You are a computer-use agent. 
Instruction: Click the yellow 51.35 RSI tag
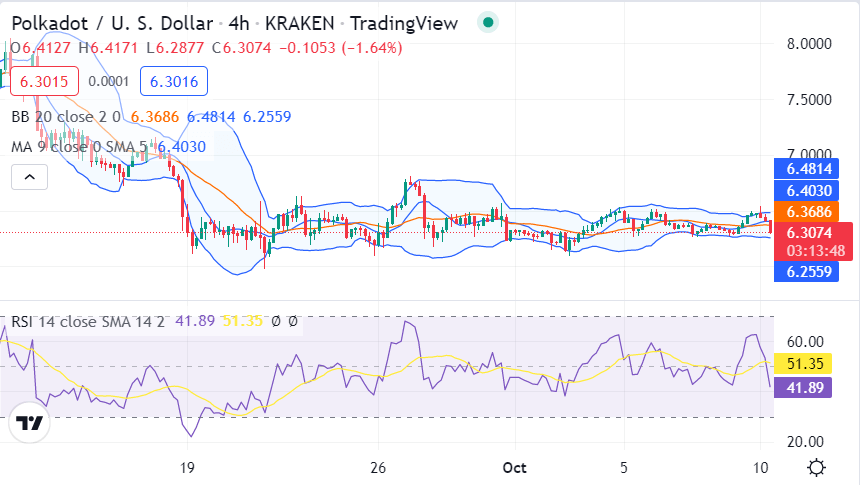803,363
